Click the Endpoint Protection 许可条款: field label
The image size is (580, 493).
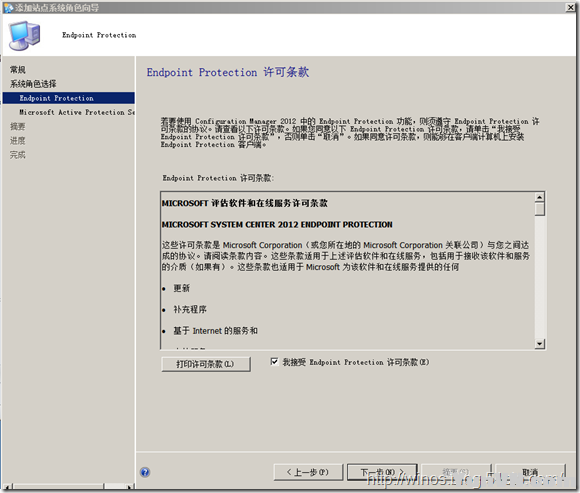pyautogui.click(x=218, y=178)
